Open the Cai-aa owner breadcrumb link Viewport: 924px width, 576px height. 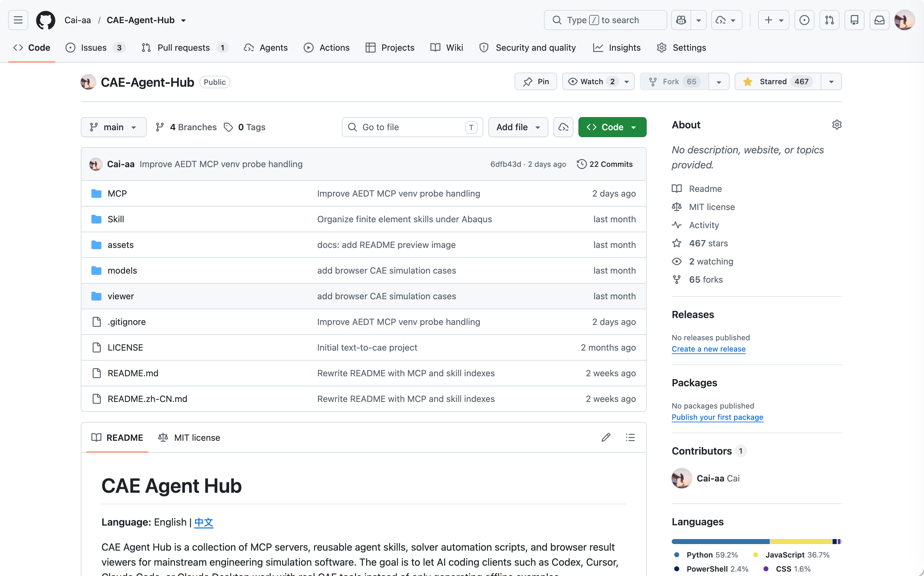coord(78,20)
